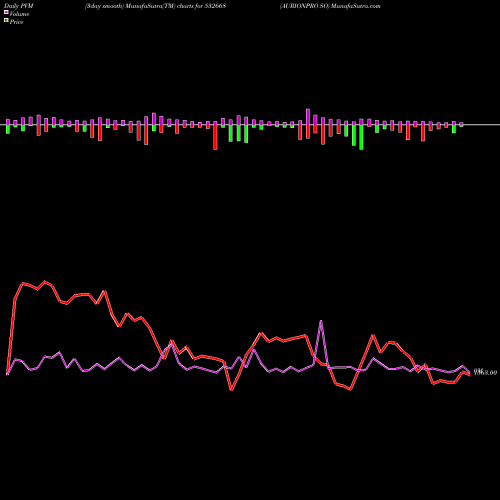The height and width of the screenshot is (500, 500).
Task: Click the longest green bar below baseline
Action: click(x=361, y=137)
